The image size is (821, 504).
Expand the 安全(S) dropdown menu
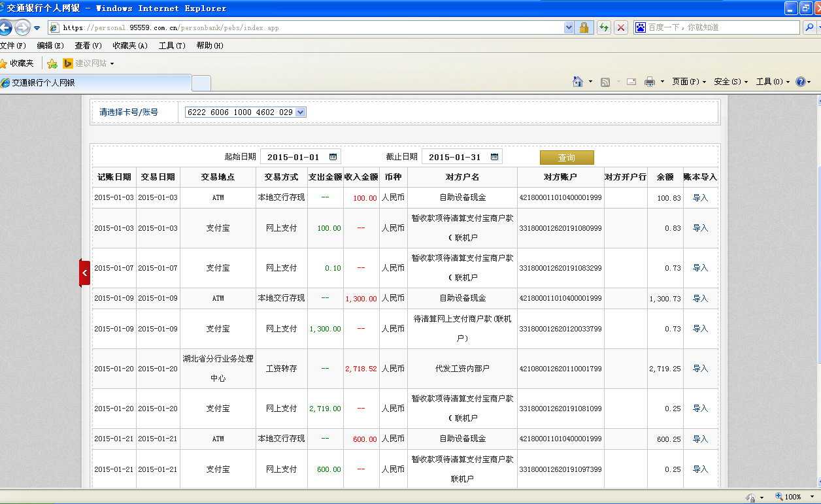pos(731,82)
